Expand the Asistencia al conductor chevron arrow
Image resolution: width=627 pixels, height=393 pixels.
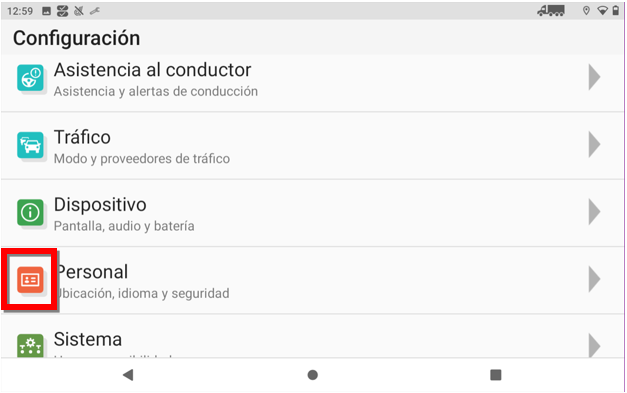coord(595,78)
